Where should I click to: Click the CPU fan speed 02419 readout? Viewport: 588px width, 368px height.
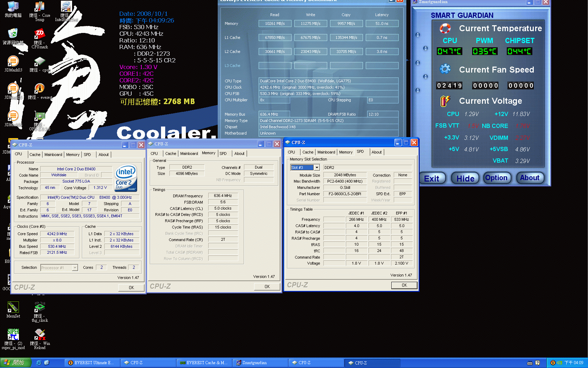tap(449, 86)
